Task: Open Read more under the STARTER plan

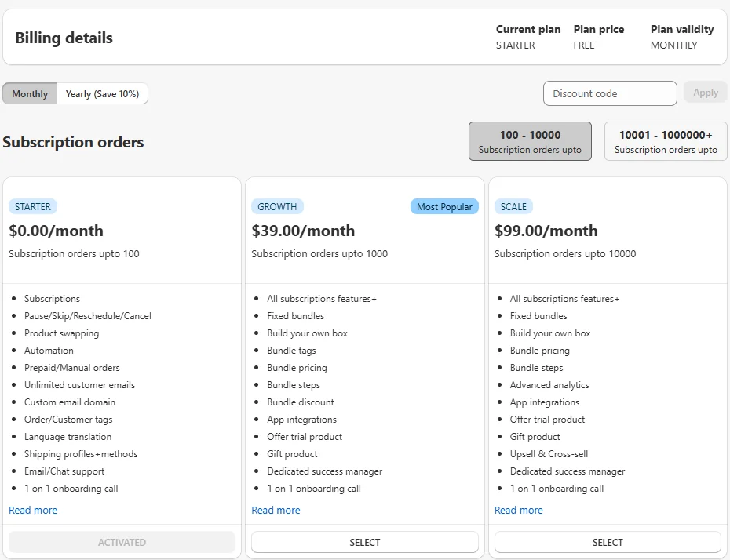Action: pyautogui.click(x=33, y=511)
